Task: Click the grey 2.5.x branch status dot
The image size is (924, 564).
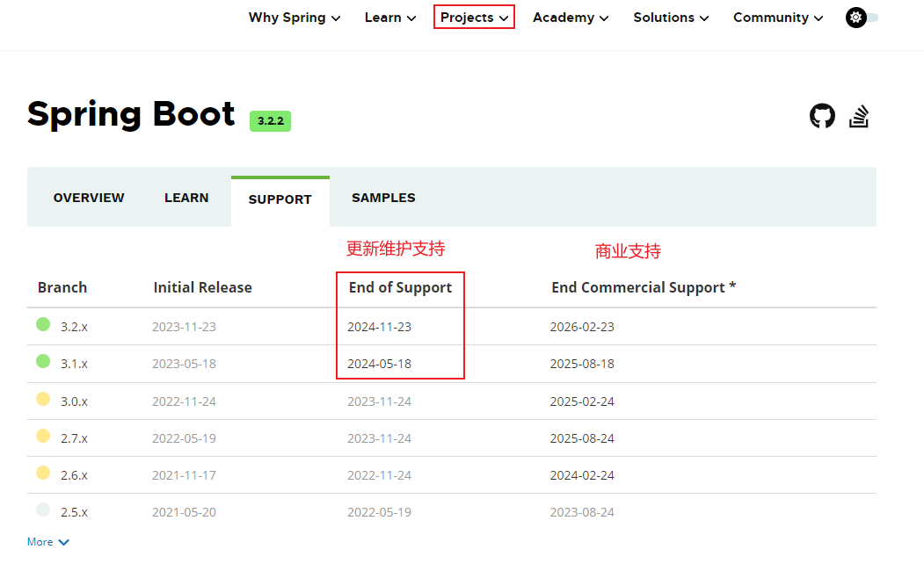Action: point(43,510)
